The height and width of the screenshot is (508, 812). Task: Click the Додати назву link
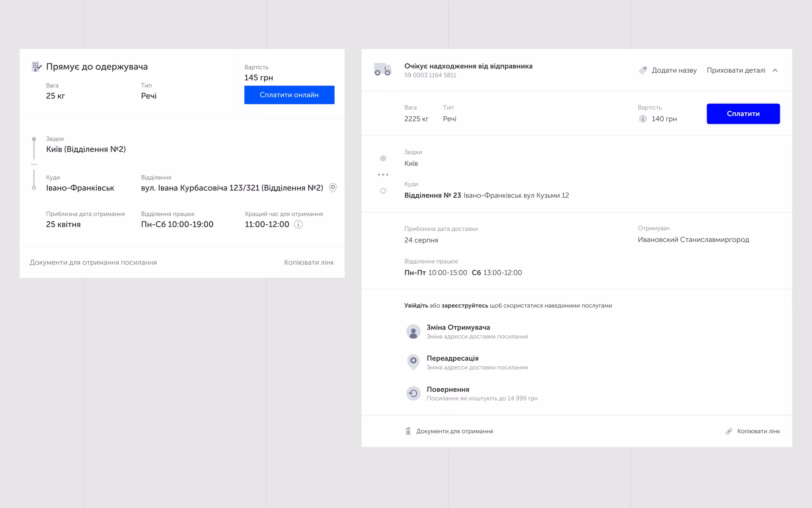674,70
